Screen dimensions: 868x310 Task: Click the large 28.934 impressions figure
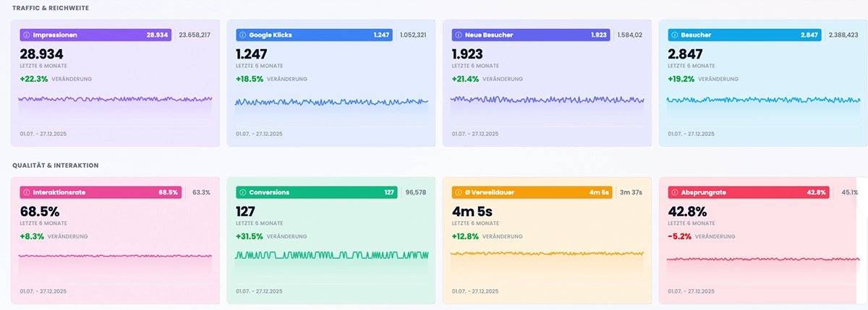41,54
